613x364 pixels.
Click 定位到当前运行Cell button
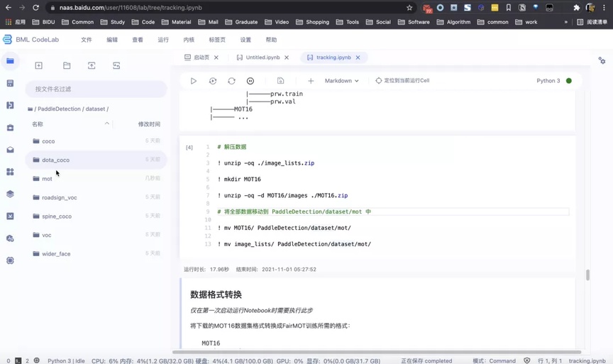(x=402, y=81)
